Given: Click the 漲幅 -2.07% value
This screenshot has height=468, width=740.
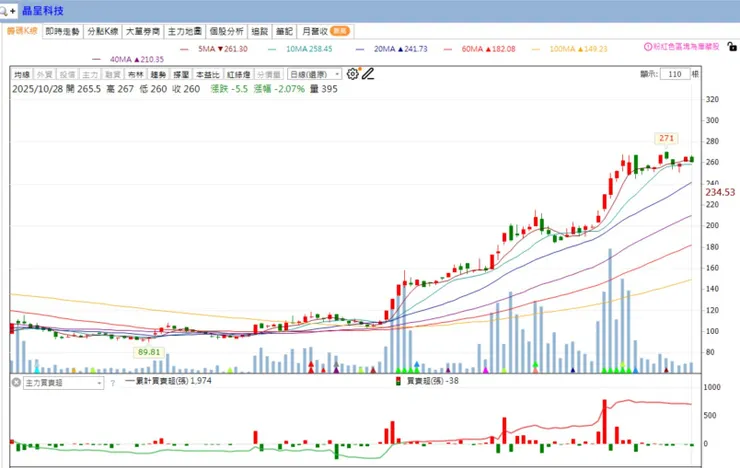Looking at the screenshot, I should click(x=279, y=89).
